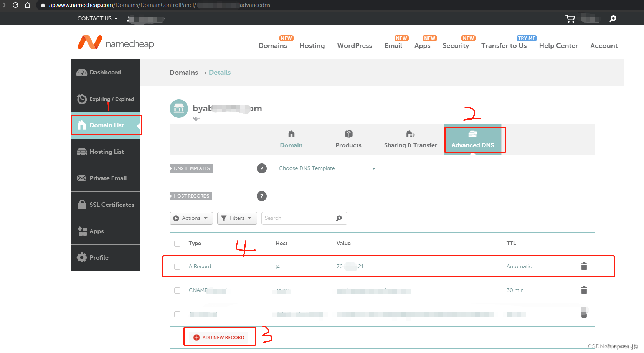The height and width of the screenshot is (353, 644).
Task: Click the ADD NEW RECORD button
Action: [x=220, y=337]
